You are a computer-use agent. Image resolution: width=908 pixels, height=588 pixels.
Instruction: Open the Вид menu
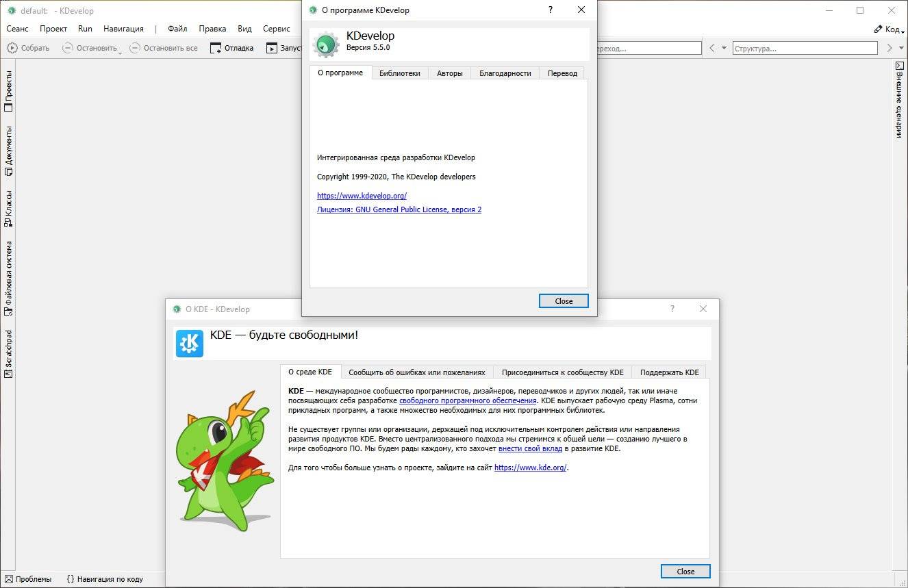[244, 29]
